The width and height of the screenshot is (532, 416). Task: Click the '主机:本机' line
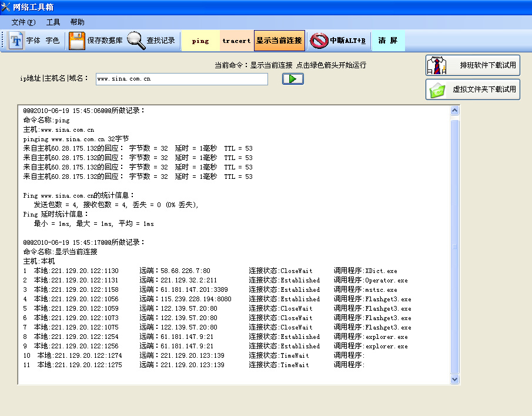coord(39,261)
